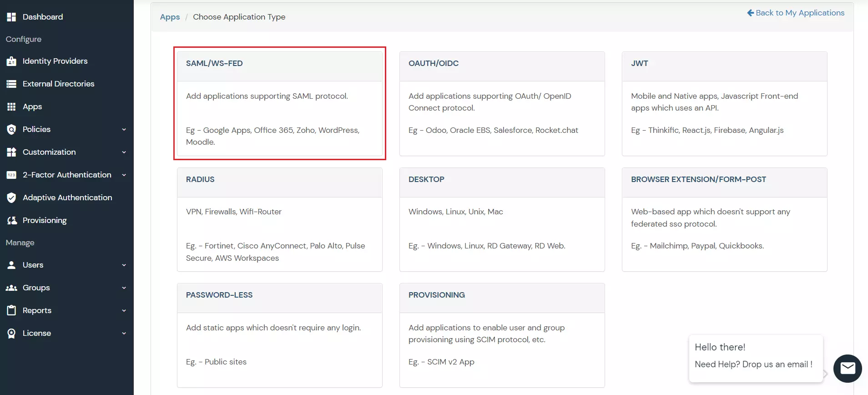Click 'Choose Application Type' breadcrumb text
The height and width of the screenshot is (395, 868).
point(239,17)
